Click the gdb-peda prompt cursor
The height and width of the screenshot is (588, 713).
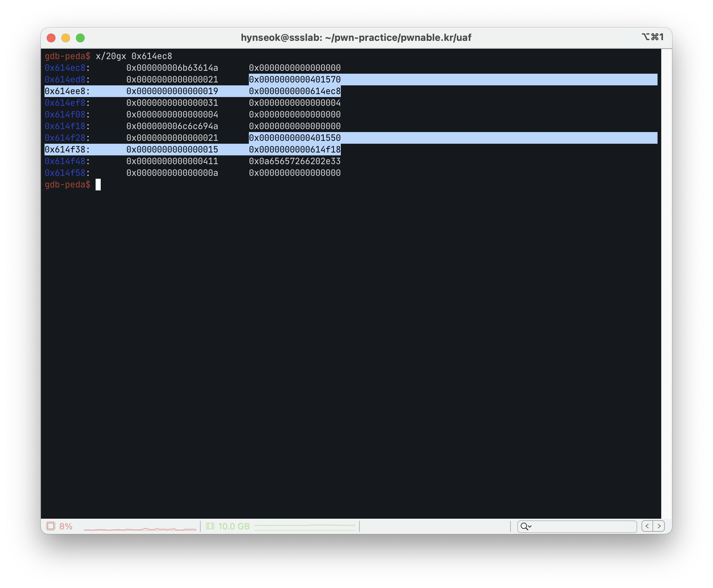tap(98, 185)
